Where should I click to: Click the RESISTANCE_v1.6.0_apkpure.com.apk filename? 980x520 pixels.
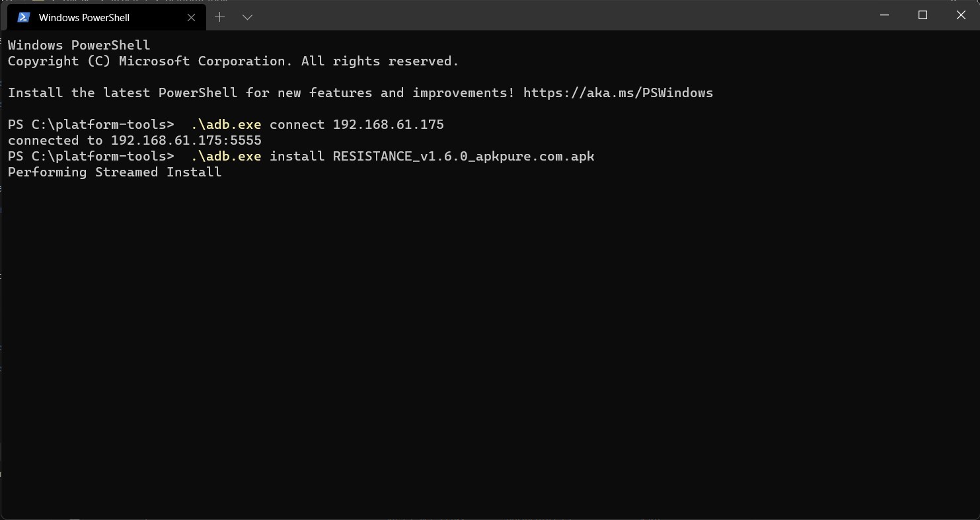pos(463,157)
